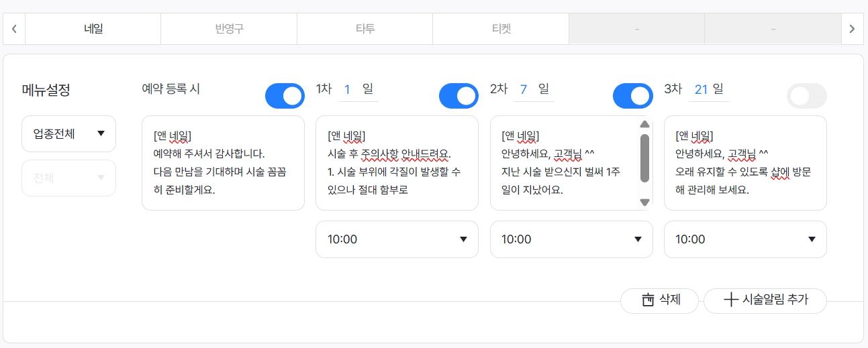Expand the 3차 time dropdown

pos(745,239)
